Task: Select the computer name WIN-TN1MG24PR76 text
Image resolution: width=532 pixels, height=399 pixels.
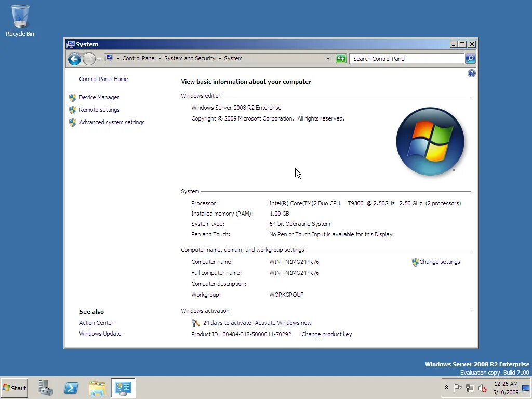Action: coord(294,262)
